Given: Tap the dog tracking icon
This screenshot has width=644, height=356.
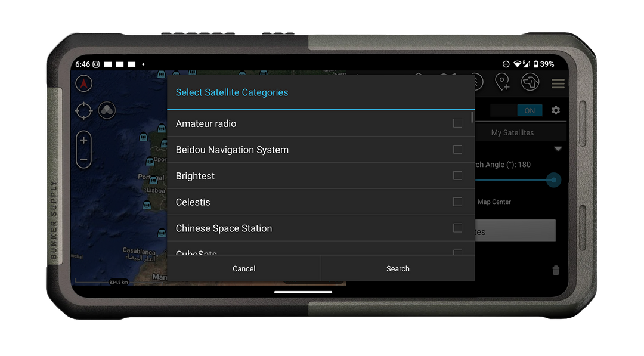Looking at the screenshot, I should 530,82.
